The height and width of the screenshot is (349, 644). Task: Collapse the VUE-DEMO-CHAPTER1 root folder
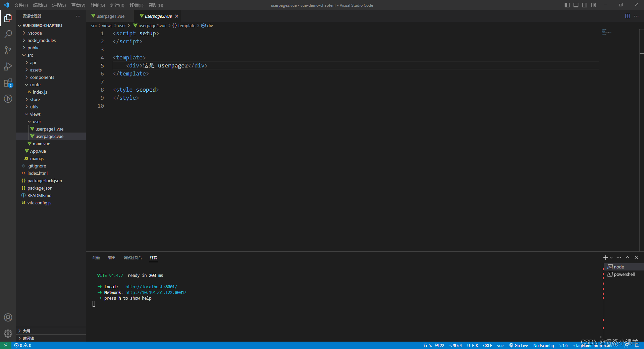[51, 26]
